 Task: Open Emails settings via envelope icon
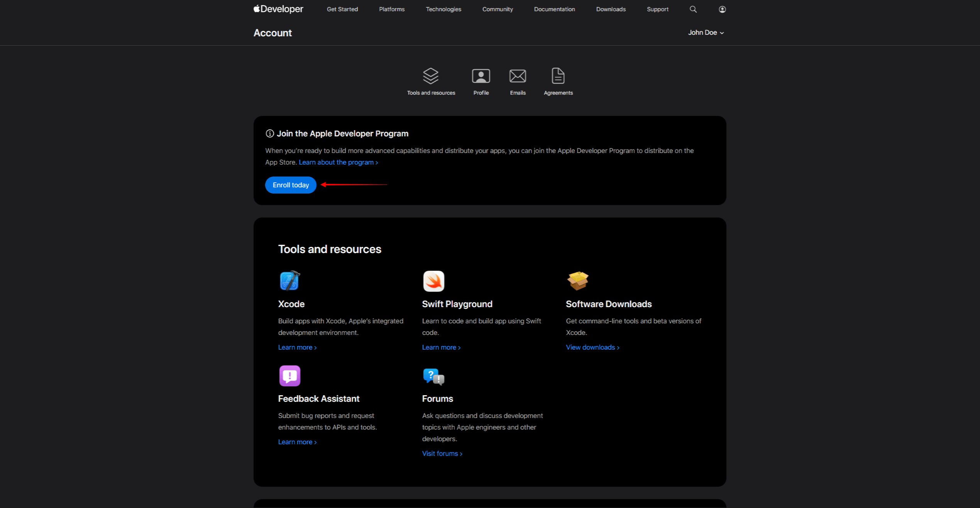coord(518,76)
